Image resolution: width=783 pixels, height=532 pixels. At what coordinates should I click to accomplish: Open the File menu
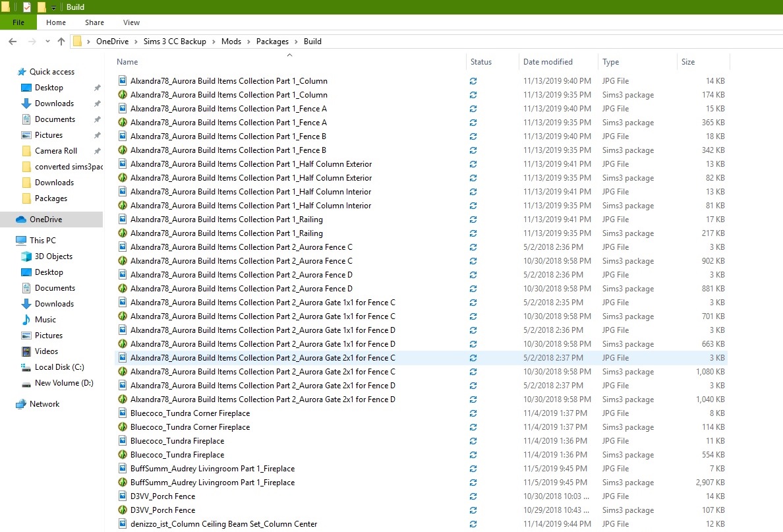(18, 22)
